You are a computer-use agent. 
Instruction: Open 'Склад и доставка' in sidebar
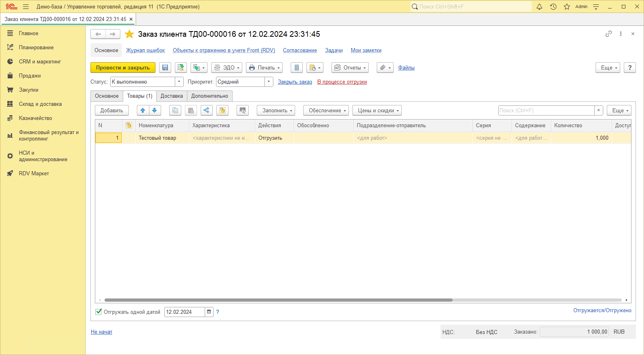pyautogui.click(x=40, y=104)
